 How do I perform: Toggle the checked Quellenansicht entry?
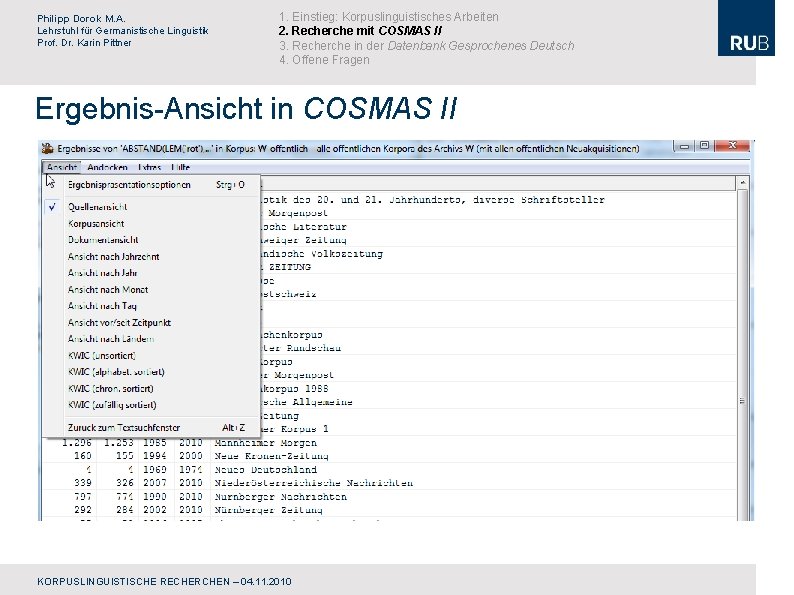point(152,207)
